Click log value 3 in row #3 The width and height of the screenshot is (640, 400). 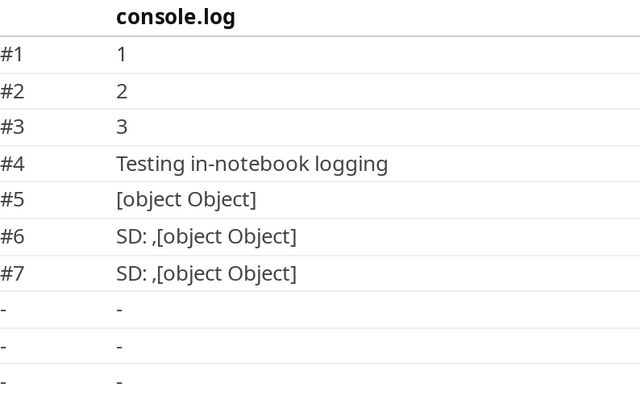coord(122,127)
